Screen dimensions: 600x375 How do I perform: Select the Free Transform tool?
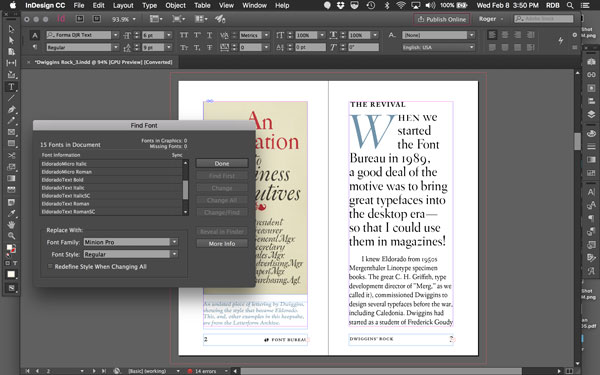[11, 167]
